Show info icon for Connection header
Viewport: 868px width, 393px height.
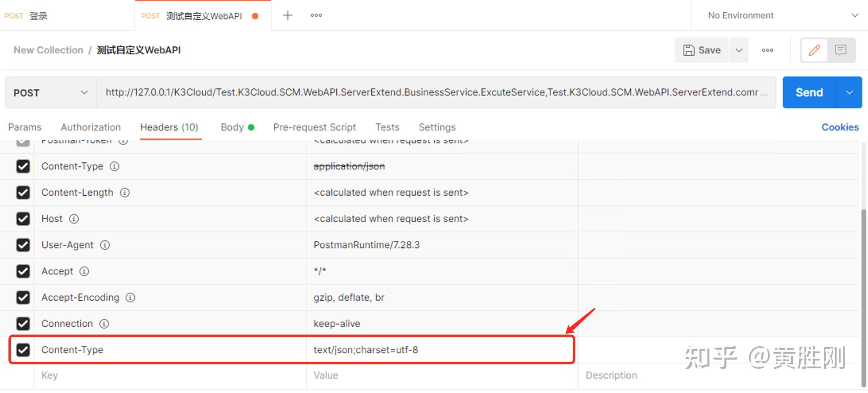coord(104,324)
